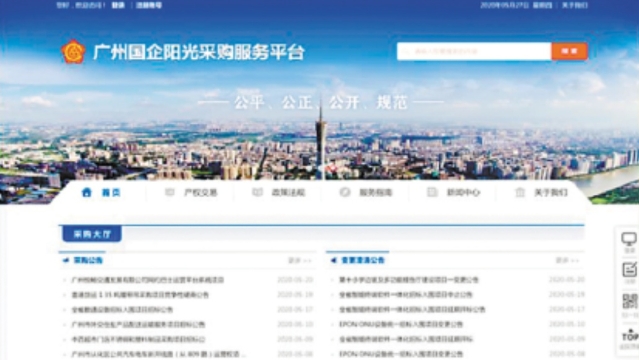This screenshot has height=360, width=639.
Task: Click the document icon beside 新闻中心
Action: (432, 192)
